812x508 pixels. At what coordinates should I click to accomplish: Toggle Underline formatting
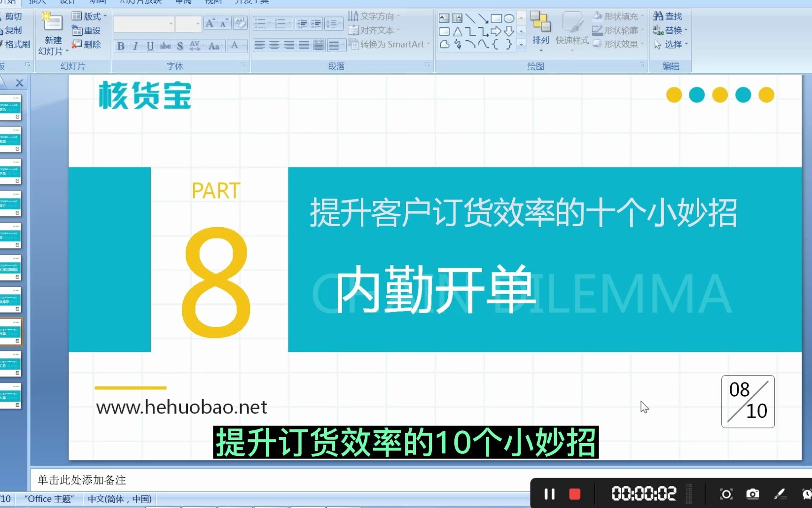pyautogui.click(x=150, y=46)
